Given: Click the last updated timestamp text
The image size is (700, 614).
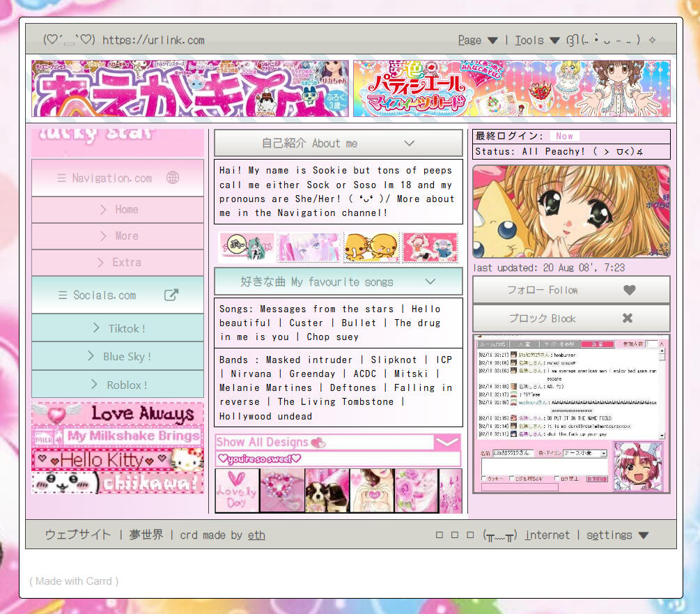Looking at the screenshot, I should pyautogui.click(x=549, y=268).
